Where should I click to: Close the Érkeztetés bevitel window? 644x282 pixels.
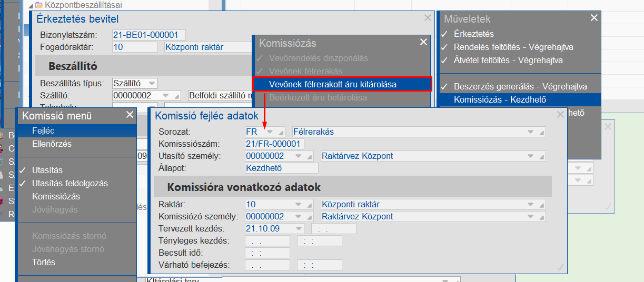coord(428,18)
